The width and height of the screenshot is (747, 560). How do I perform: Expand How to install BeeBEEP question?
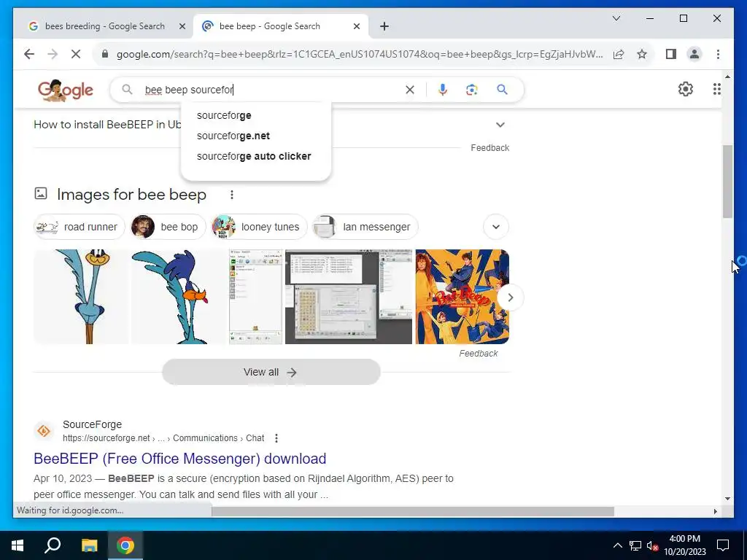tap(500, 125)
